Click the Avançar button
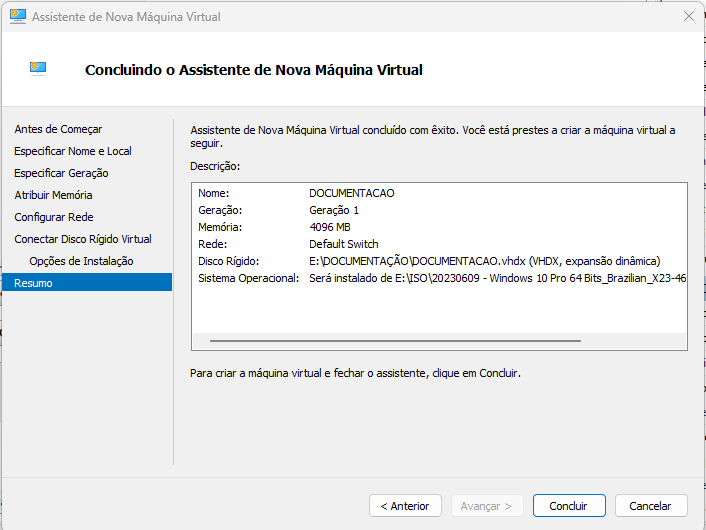 click(487, 506)
